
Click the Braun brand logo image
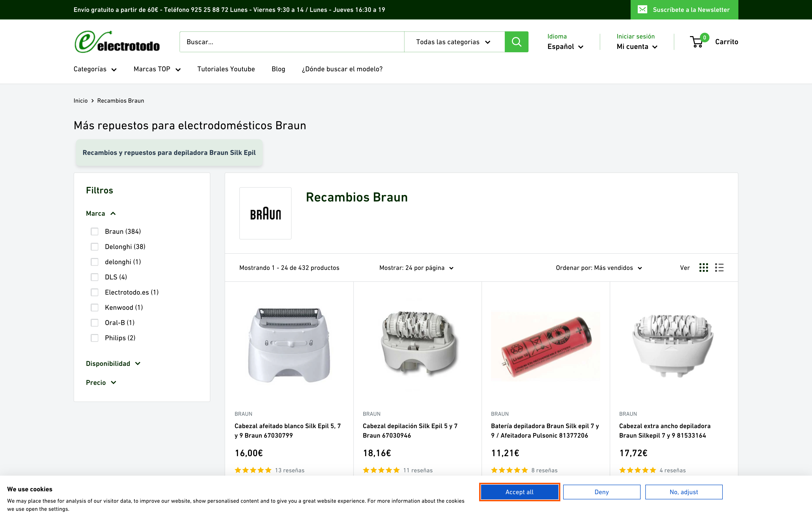(265, 213)
